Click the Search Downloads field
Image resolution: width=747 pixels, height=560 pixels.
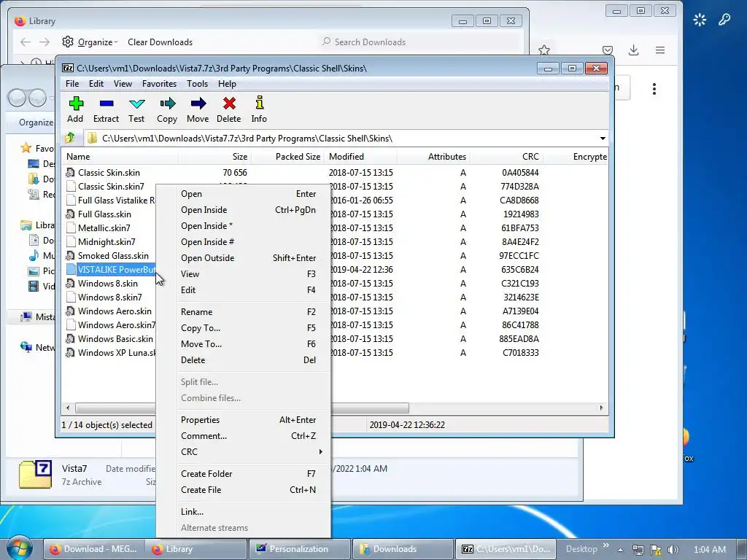click(419, 42)
